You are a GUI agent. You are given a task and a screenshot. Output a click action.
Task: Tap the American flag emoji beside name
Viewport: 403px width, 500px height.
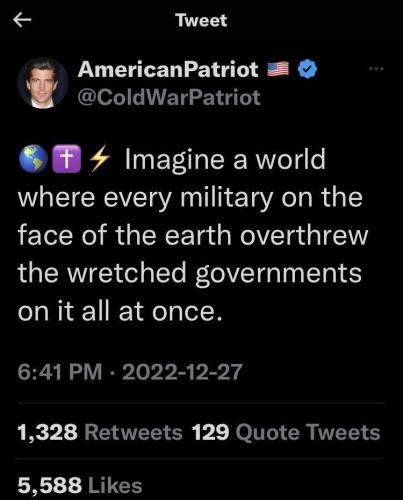click(278, 69)
